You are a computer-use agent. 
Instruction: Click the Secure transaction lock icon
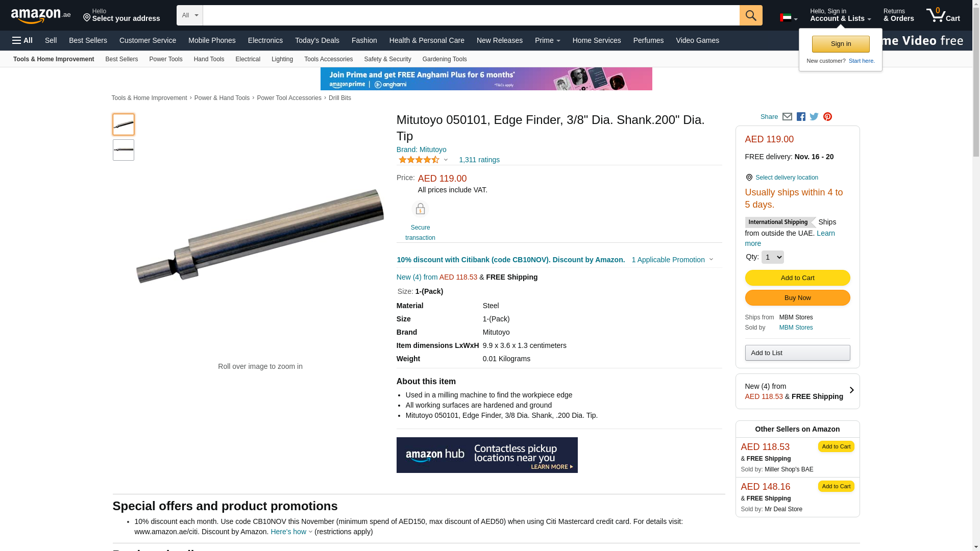[420, 209]
